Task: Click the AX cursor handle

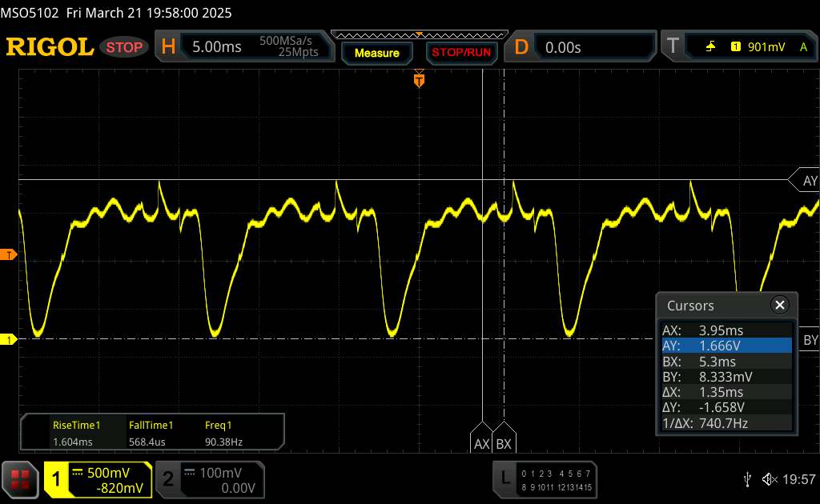Action: tap(482, 442)
